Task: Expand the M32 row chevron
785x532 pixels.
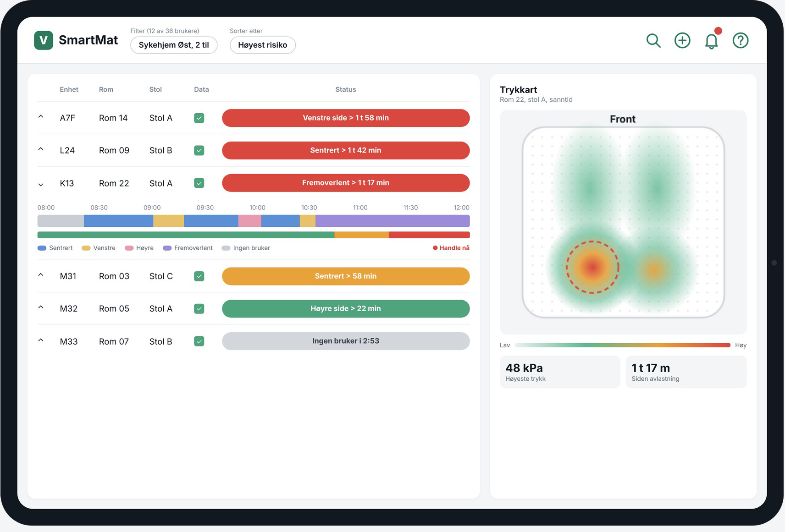Action: (x=41, y=307)
